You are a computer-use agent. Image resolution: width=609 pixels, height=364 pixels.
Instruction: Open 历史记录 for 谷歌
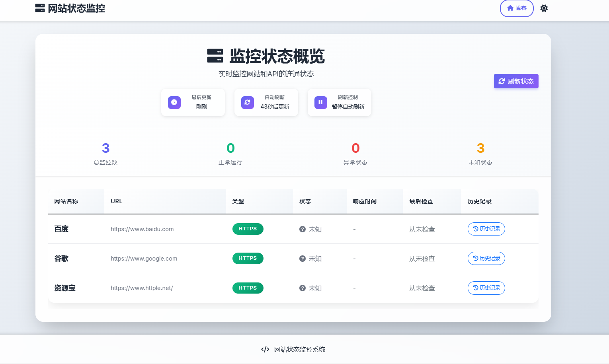tap(486, 258)
